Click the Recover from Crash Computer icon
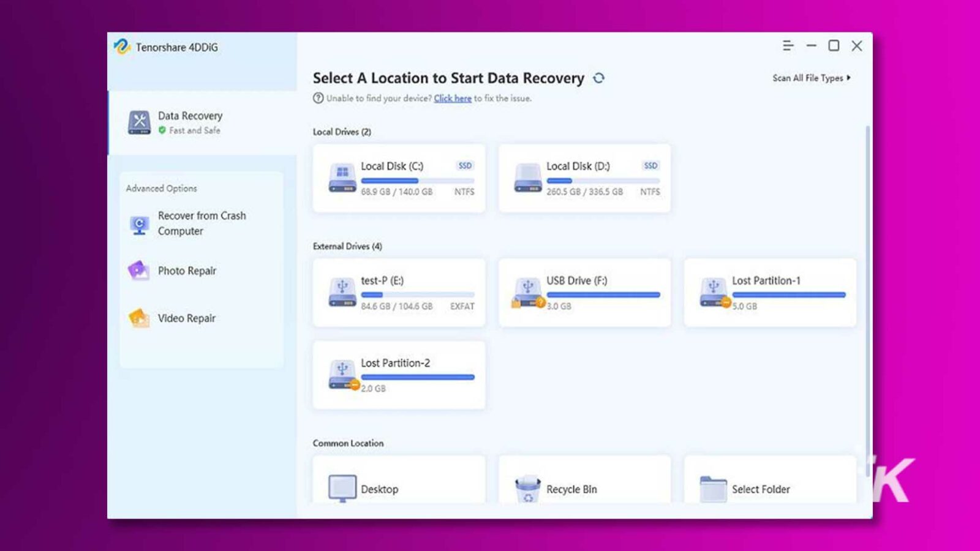The width and height of the screenshot is (980, 551). [x=139, y=225]
